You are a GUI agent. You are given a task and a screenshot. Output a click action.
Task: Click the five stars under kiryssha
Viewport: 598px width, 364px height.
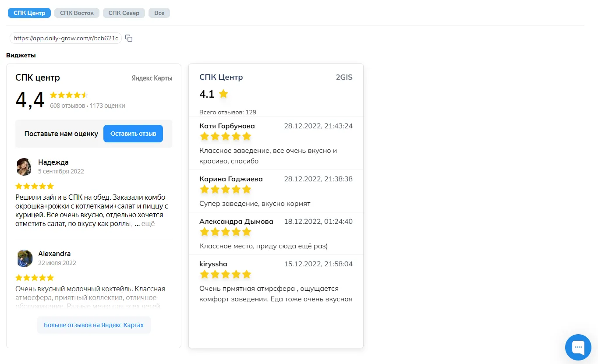225,274
